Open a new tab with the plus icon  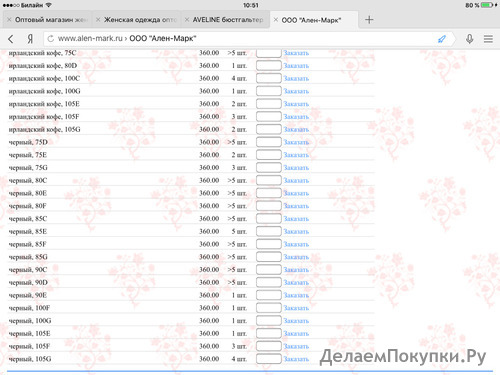pos(369,20)
